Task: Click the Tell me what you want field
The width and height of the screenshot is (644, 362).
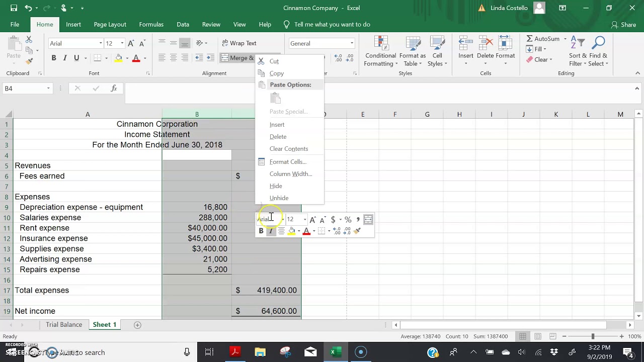Action: tap(332, 25)
